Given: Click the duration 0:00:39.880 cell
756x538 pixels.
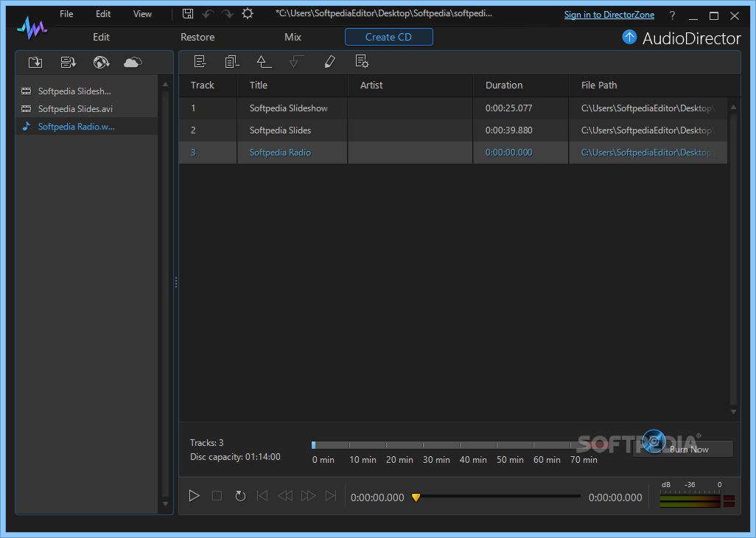Looking at the screenshot, I should click(x=521, y=130).
